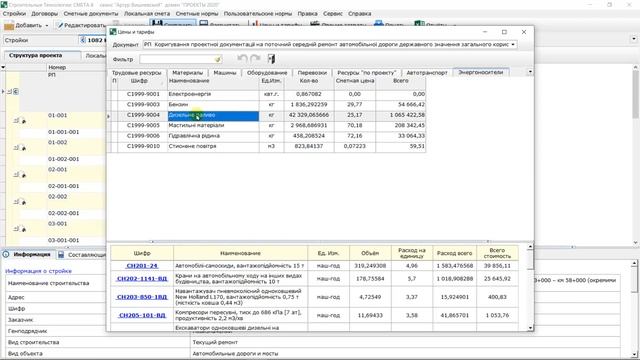Click the redo arrow in Цены и тарифы
The image size is (640, 360).
255,59
